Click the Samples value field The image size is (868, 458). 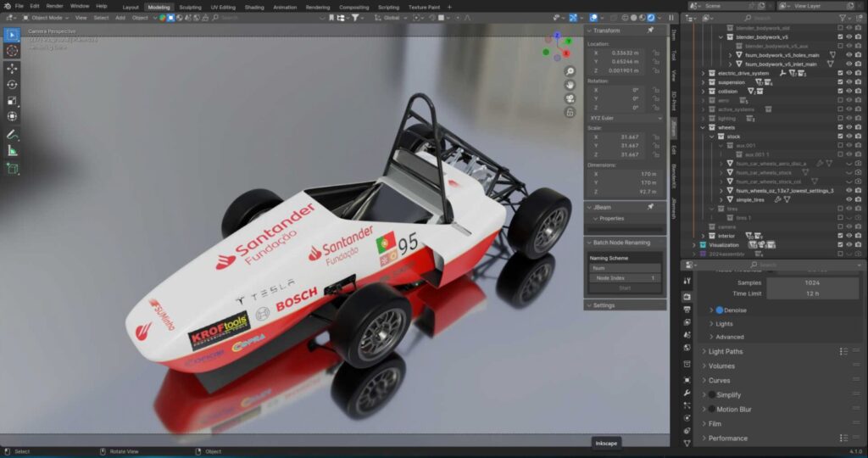point(812,283)
